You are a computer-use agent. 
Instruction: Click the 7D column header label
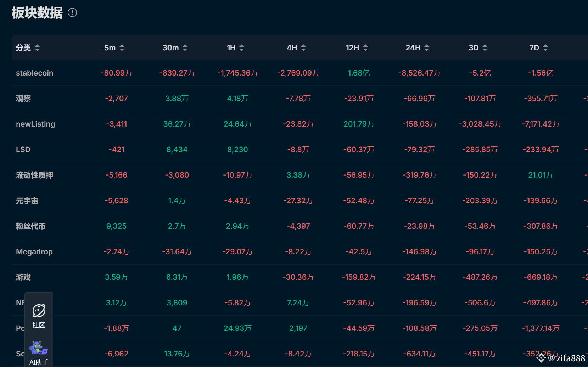[x=534, y=48]
